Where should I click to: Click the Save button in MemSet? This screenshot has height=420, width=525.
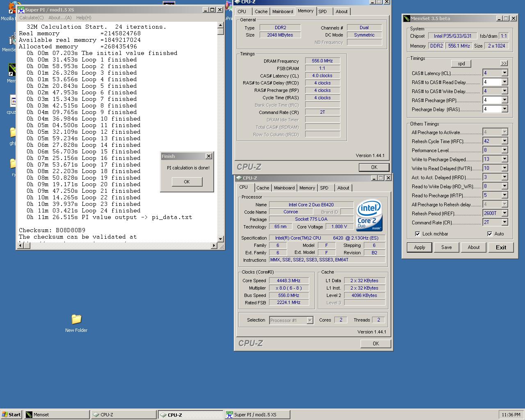(x=447, y=247)
